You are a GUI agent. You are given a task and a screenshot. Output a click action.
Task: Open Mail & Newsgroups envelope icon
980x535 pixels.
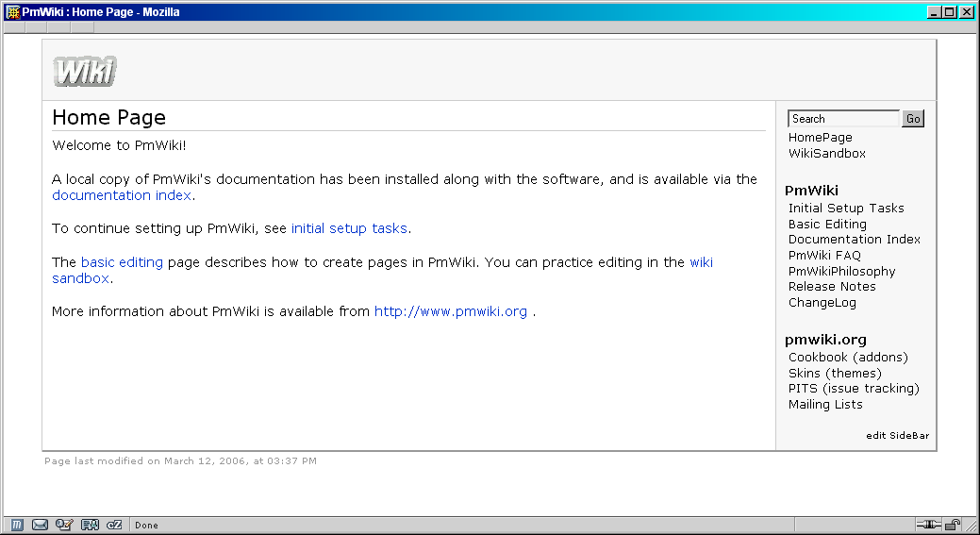pos(40,525)
